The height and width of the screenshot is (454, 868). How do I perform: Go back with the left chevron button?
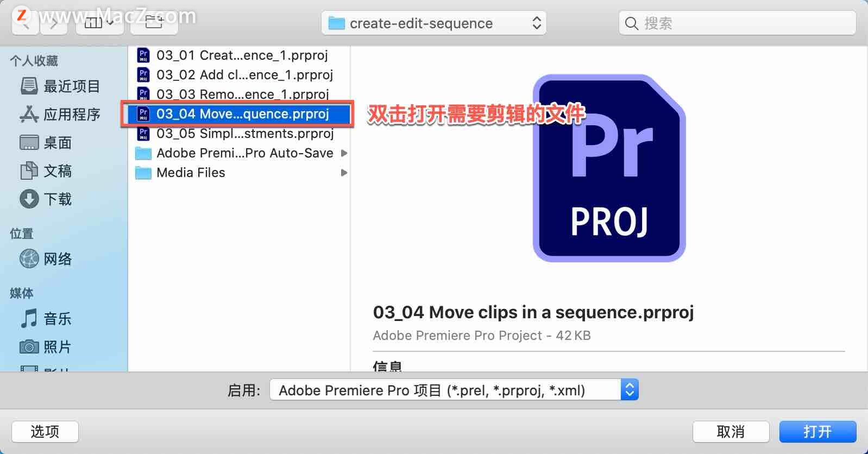tap(24, 23)
